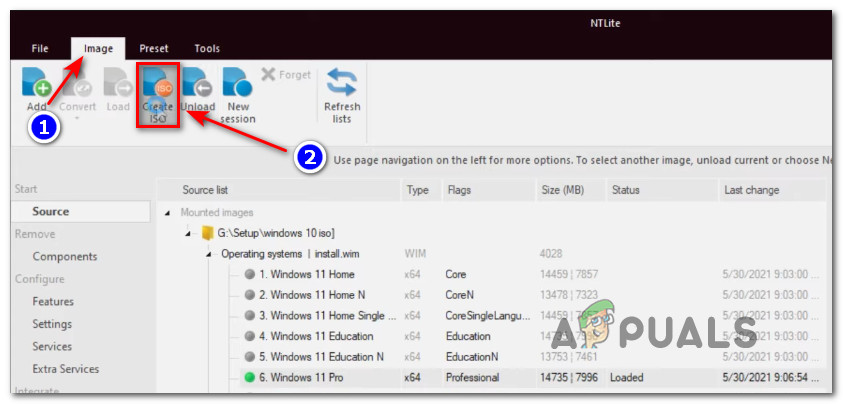
Task: Sort by Flags column header
Action: pos(487,190)
